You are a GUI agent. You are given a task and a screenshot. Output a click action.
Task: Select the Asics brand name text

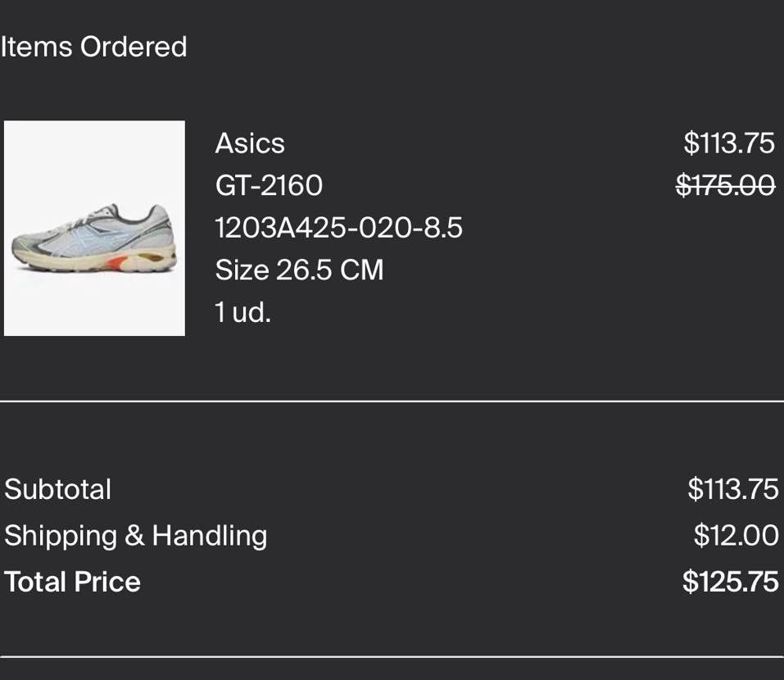point(250,143)
